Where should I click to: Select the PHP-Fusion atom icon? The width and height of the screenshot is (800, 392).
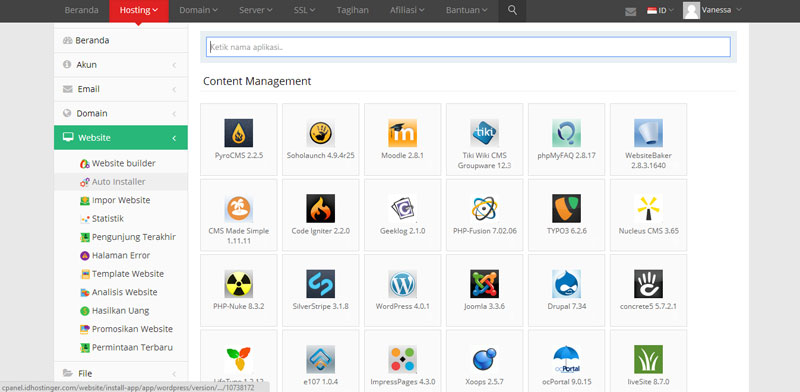[x=484, y=209]
